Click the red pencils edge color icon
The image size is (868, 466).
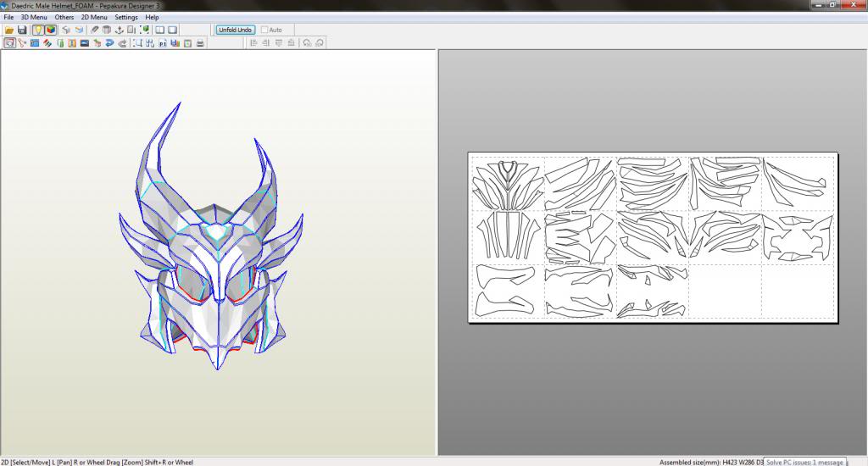point(47,43)
